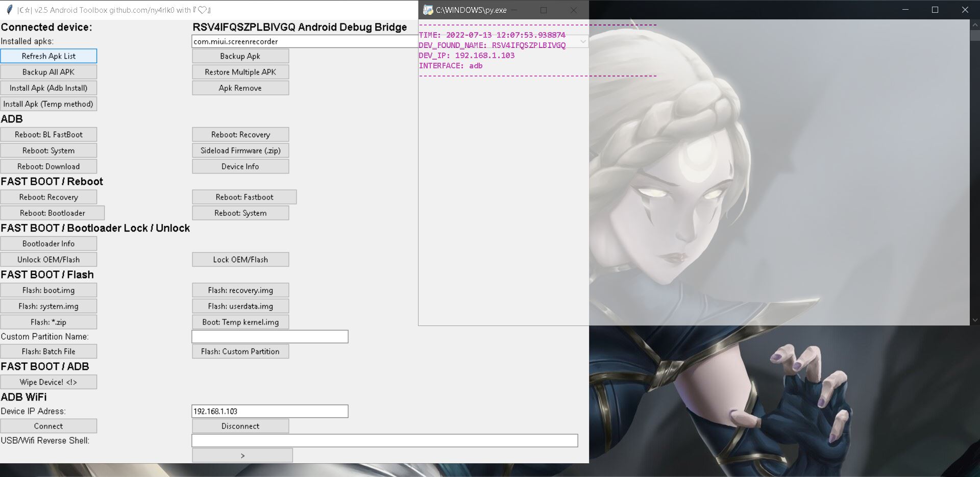Click Flash: Batch File button
The width and height of the screenshot is (980, 477).
click(x=48, y=352)
